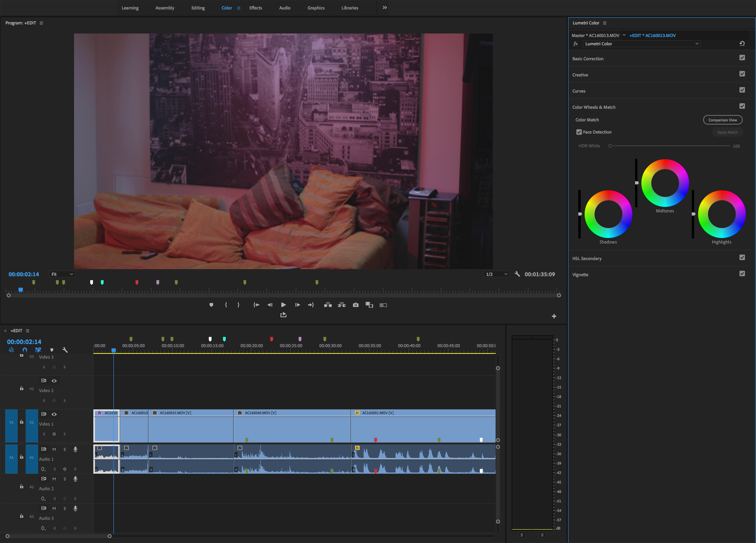This screenshot has width=756, height=543.
Task: Hide Video 1 track with eye icon
Action: (54, 414)
